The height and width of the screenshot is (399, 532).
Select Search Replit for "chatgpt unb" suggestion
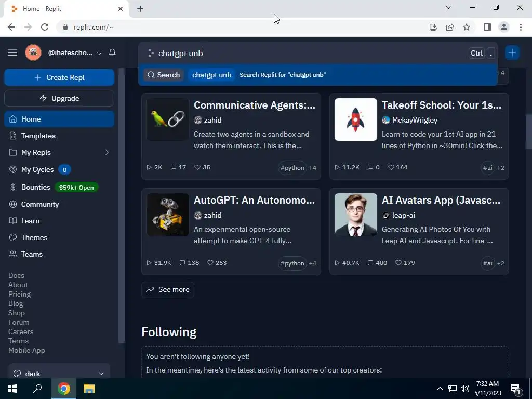pos(318,75)
